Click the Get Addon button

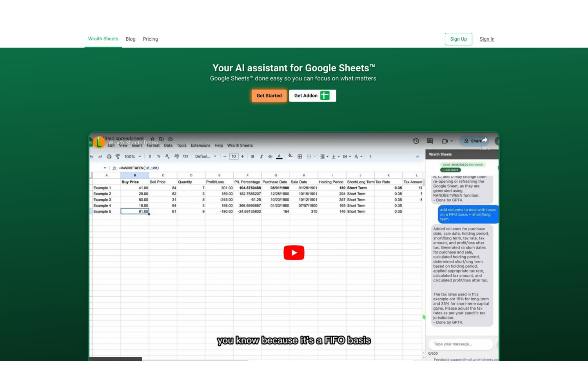312,96
